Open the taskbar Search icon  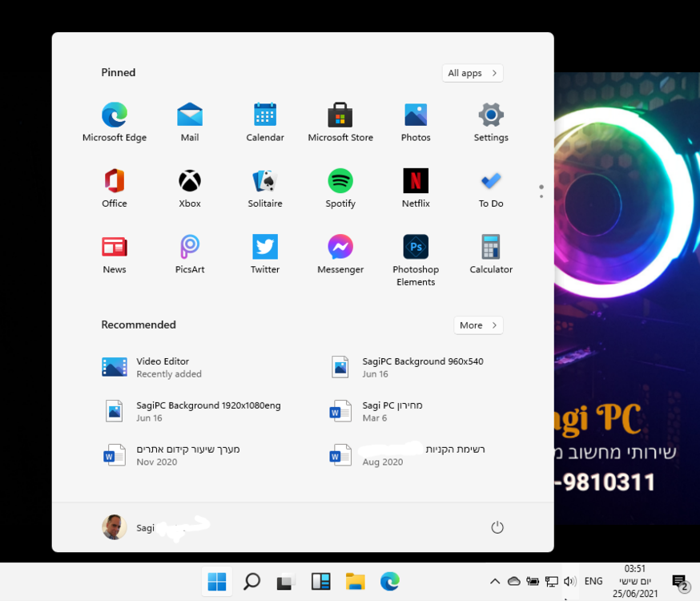coord(251,582)
